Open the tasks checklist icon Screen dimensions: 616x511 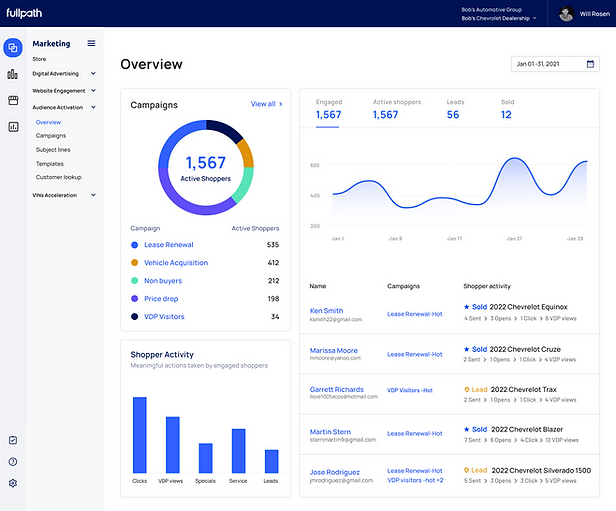tap(13, 440)
